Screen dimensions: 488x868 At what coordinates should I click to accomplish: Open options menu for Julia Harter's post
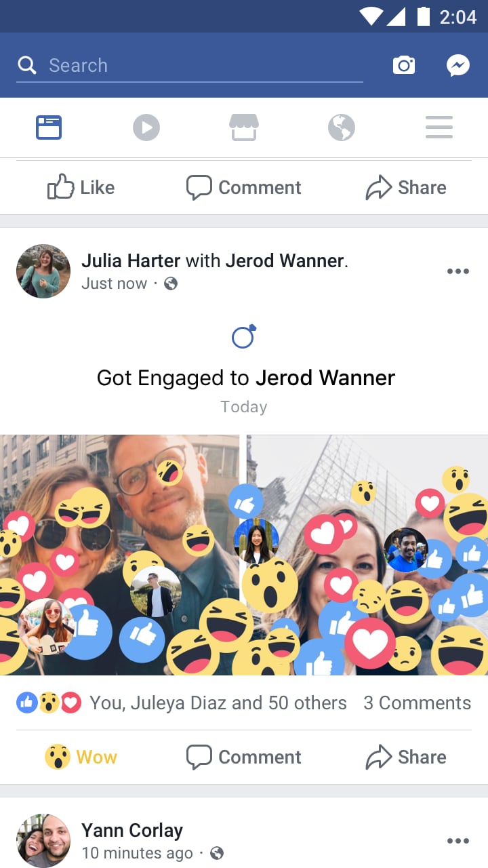[458, 271]
